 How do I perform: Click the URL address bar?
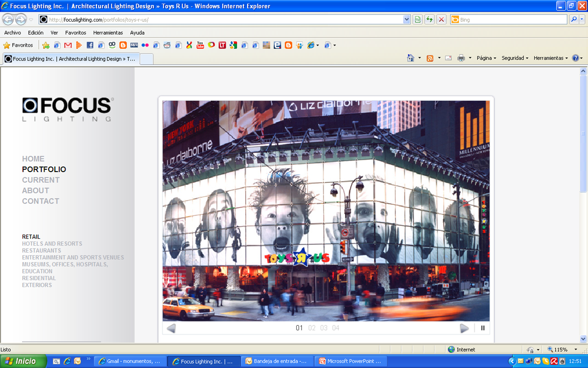225,20
